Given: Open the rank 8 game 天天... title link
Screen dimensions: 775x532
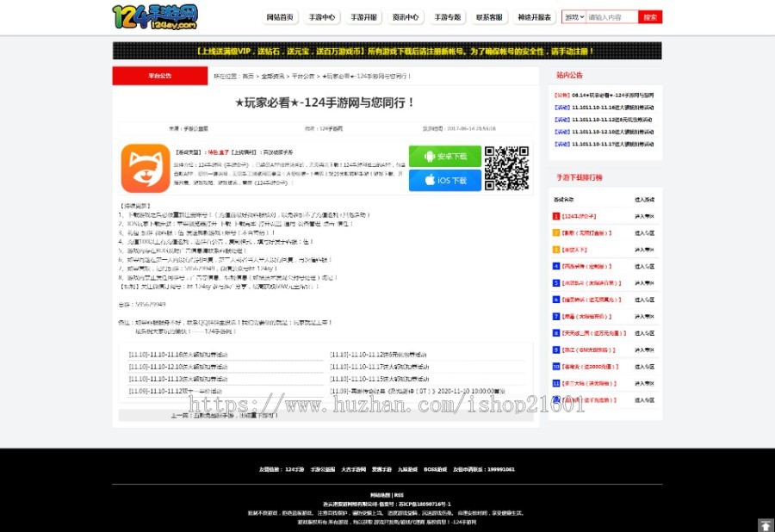Looking at the screenshot, I should [593, 333].
